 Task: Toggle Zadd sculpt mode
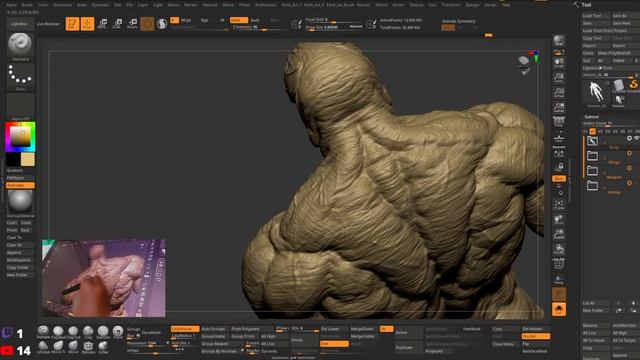click(238, 20)
